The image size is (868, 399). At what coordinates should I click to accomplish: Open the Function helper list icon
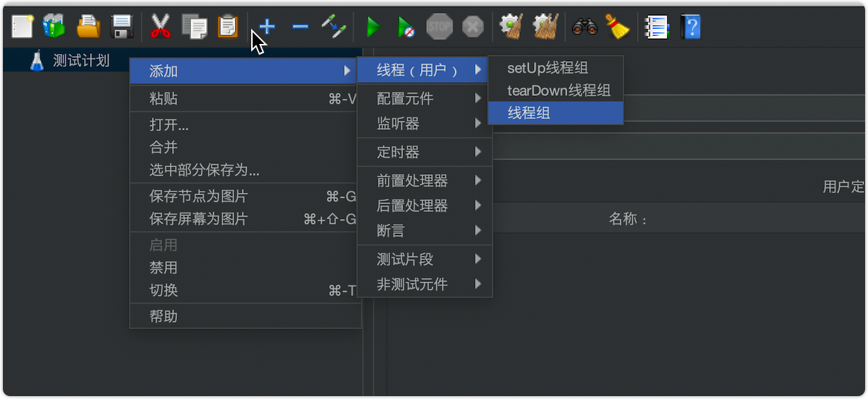[656, 27]
